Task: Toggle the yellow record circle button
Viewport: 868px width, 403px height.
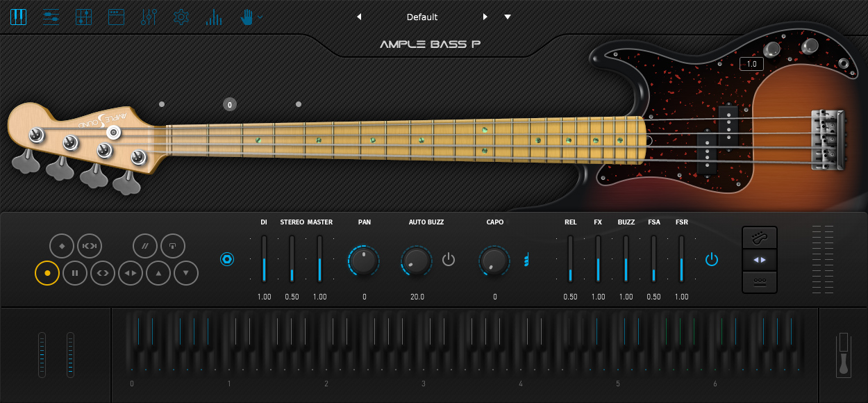Action: [x=47, y=272]
